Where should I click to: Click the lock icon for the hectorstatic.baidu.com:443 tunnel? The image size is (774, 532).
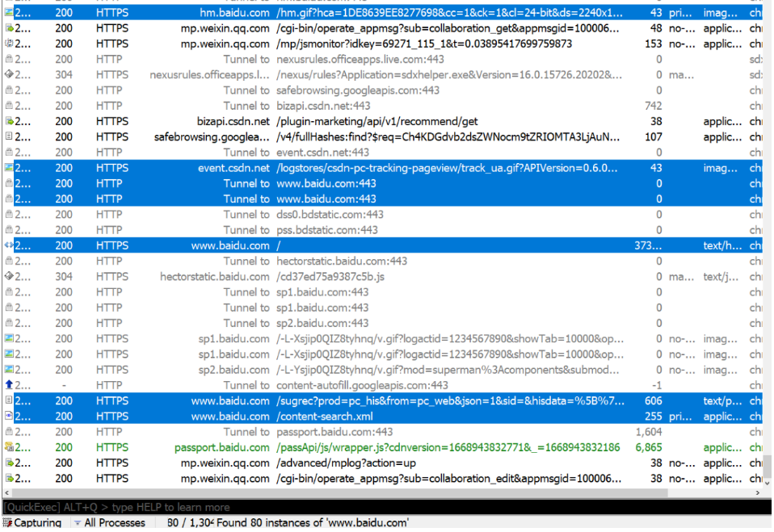pyautogui.click(x=9, y=261)
